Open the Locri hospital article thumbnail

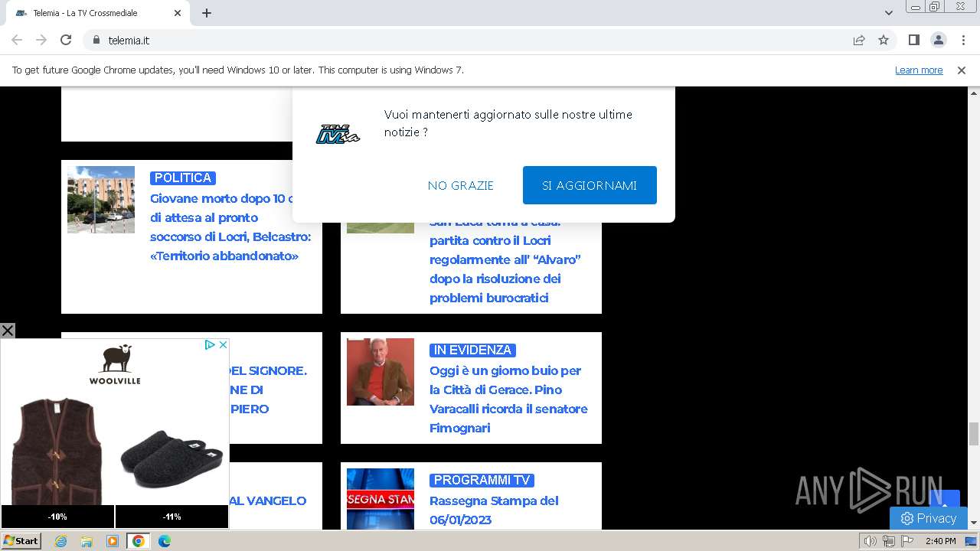tap(101, 200)
